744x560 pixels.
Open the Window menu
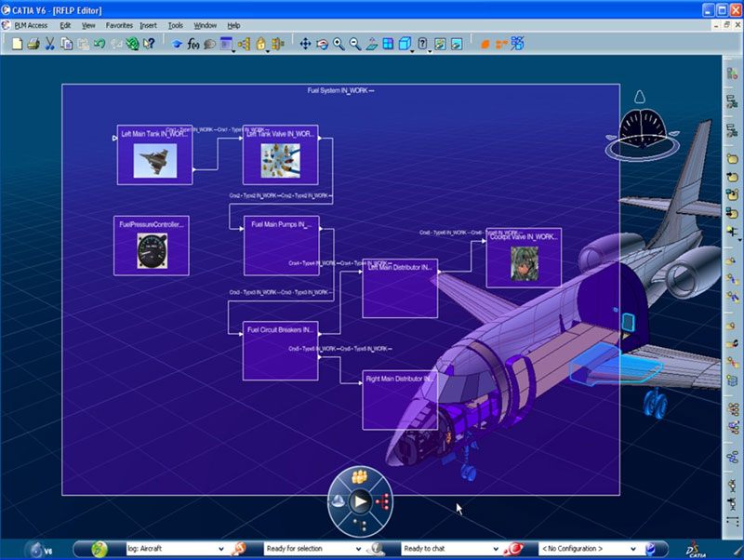(x=205, y=26)
